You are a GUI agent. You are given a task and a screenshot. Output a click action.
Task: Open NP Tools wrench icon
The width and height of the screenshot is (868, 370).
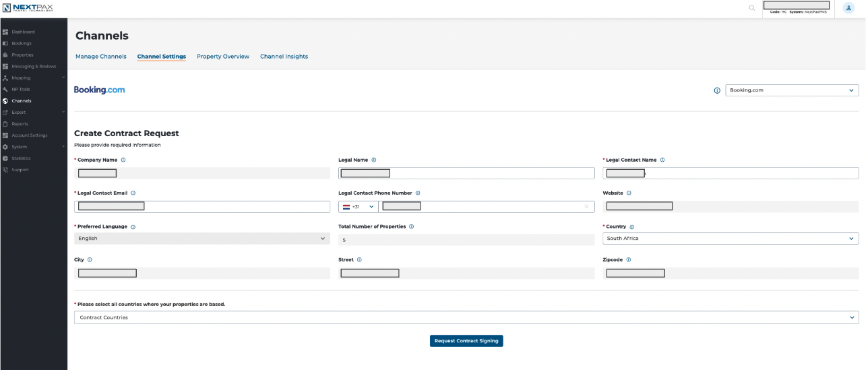click(x=5, y=89)
